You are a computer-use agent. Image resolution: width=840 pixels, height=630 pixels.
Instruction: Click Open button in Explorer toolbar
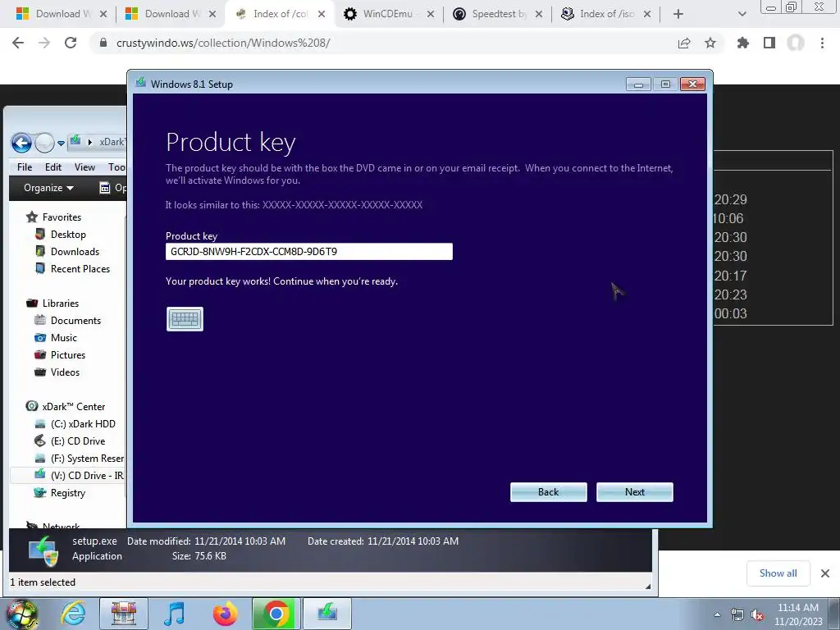[113, 188]
